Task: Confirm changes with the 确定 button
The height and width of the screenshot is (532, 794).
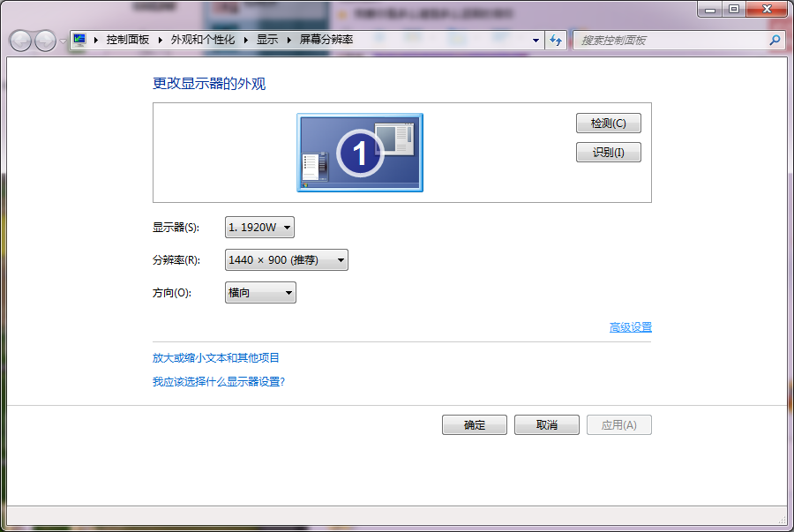Action: pyautogui.click(x=475, y=424)
